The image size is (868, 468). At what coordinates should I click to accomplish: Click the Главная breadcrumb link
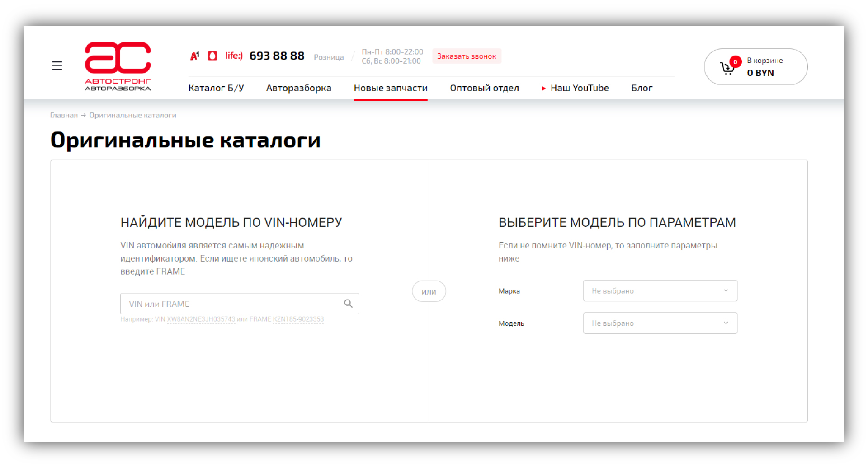64,115
